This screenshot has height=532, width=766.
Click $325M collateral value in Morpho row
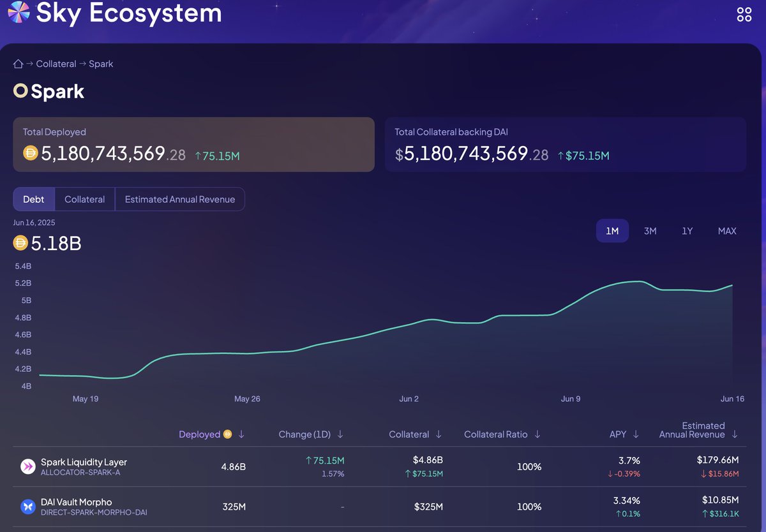point(428,506)
